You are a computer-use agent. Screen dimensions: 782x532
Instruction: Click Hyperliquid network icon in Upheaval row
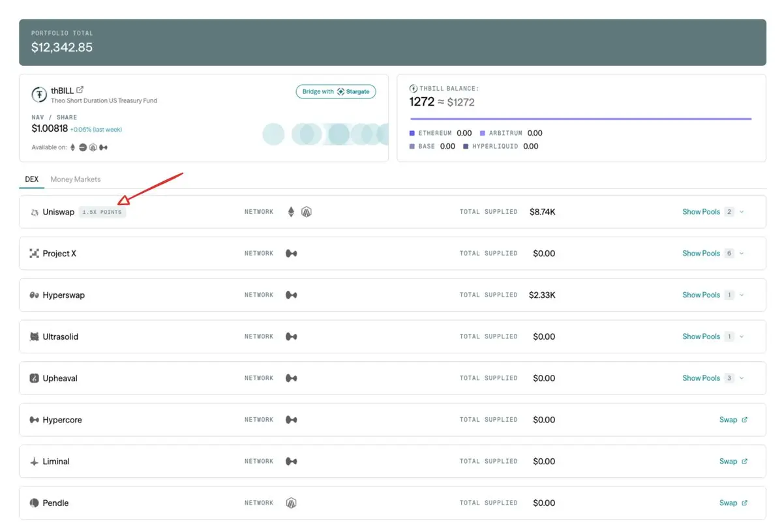292,378
